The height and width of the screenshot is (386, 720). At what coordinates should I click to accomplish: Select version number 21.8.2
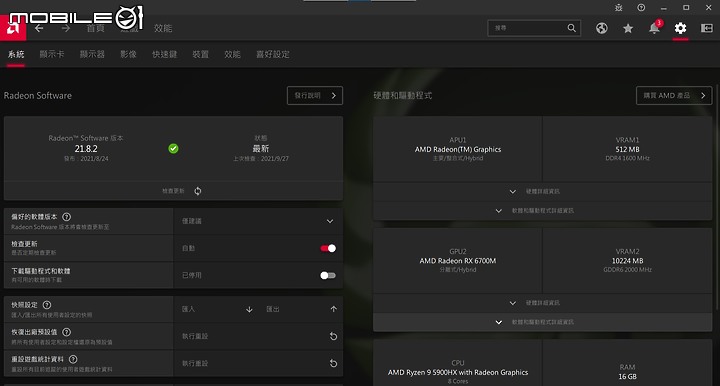coord(86,149)
